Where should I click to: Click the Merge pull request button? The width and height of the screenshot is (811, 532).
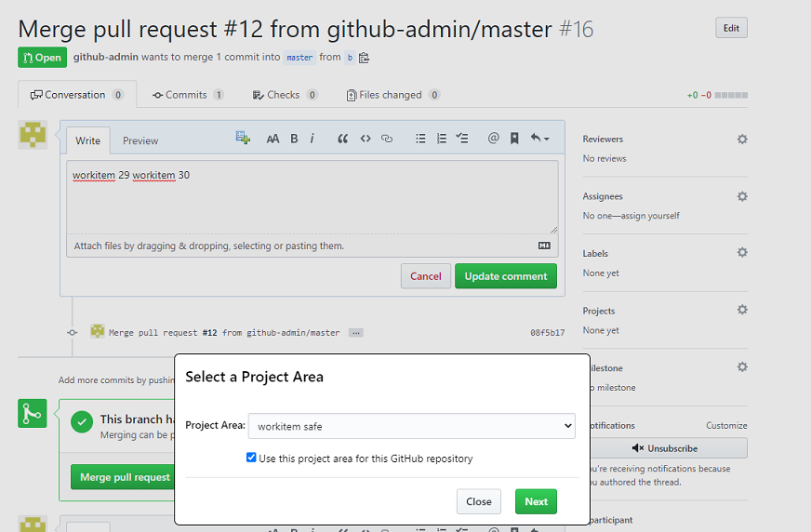click(x=125, y=477)
